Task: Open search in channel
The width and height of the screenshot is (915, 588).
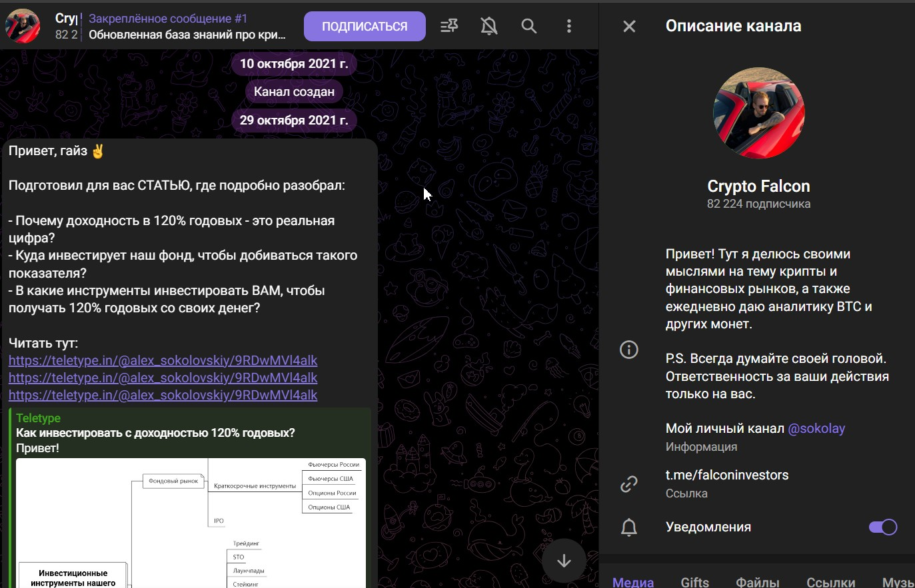Action: click(529, 26)
